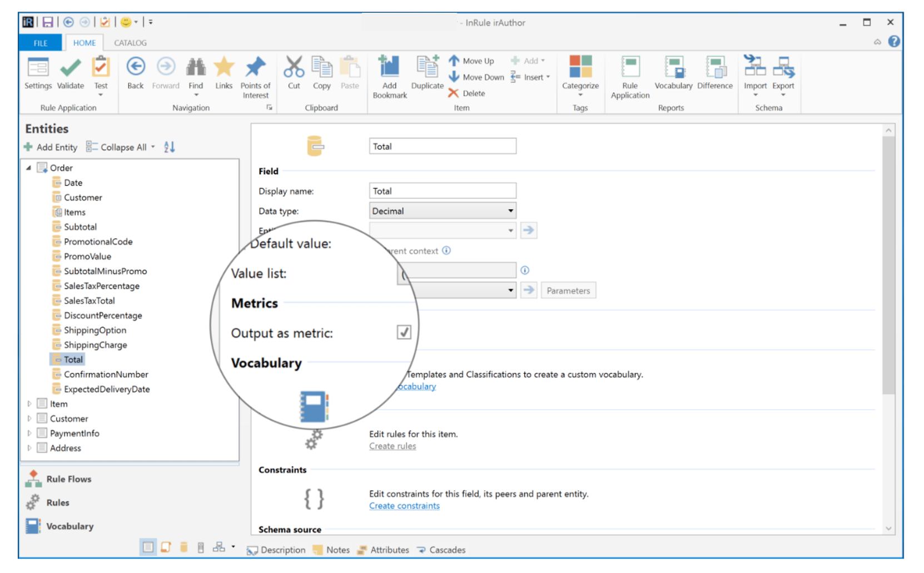Select the ExpectedDeliveryDate field
924x573 pixels.
pyautogui.click(x=106, y=389)
